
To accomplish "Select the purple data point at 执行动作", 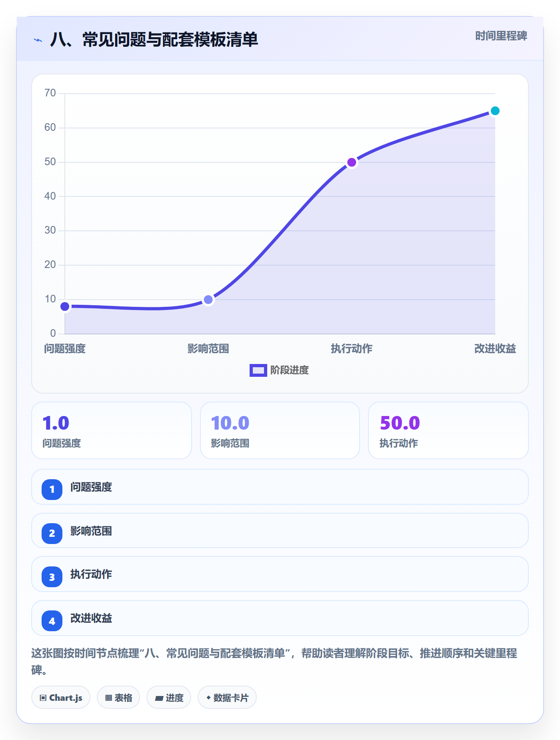I will coord(352,162).
